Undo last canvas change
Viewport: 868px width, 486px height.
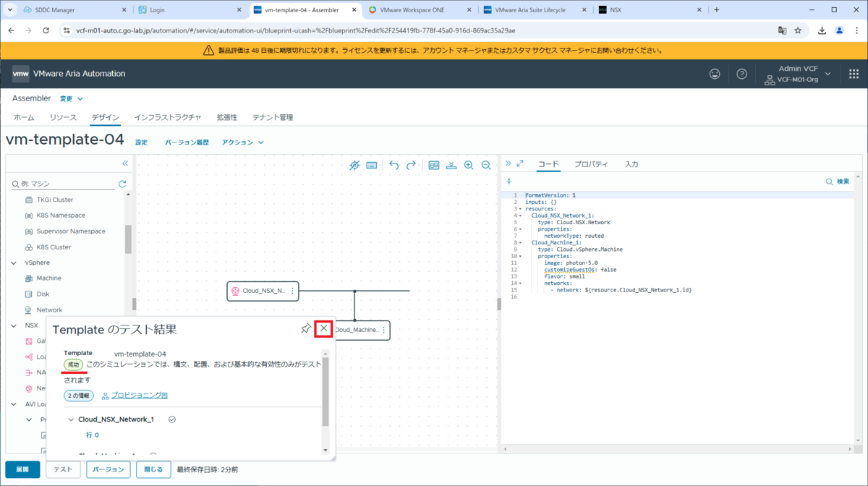[393, 165]
